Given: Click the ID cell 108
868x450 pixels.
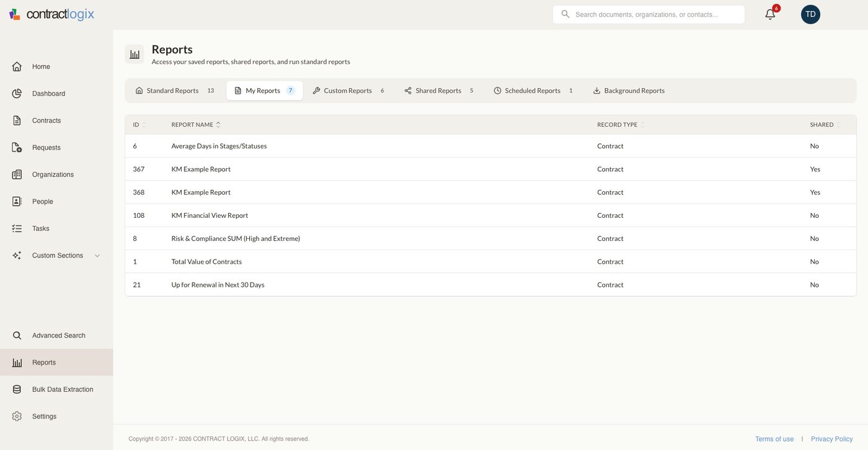Looking at the screenshot, I should (138, 215).
